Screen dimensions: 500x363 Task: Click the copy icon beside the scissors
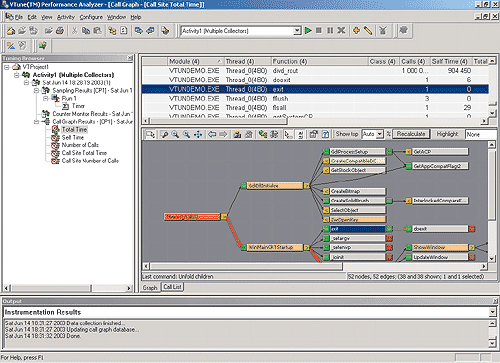click(x=86, y=31)
